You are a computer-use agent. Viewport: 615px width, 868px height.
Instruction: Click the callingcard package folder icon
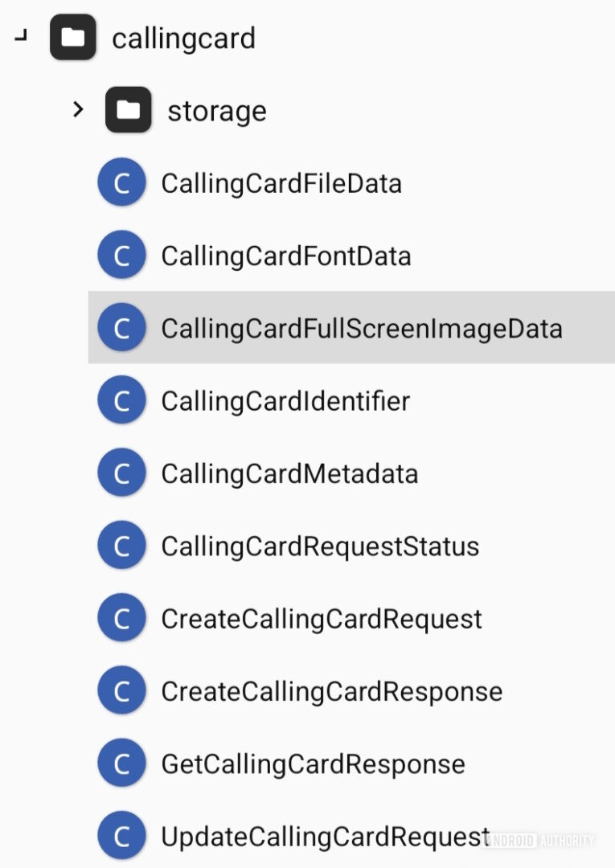point(73,37)
